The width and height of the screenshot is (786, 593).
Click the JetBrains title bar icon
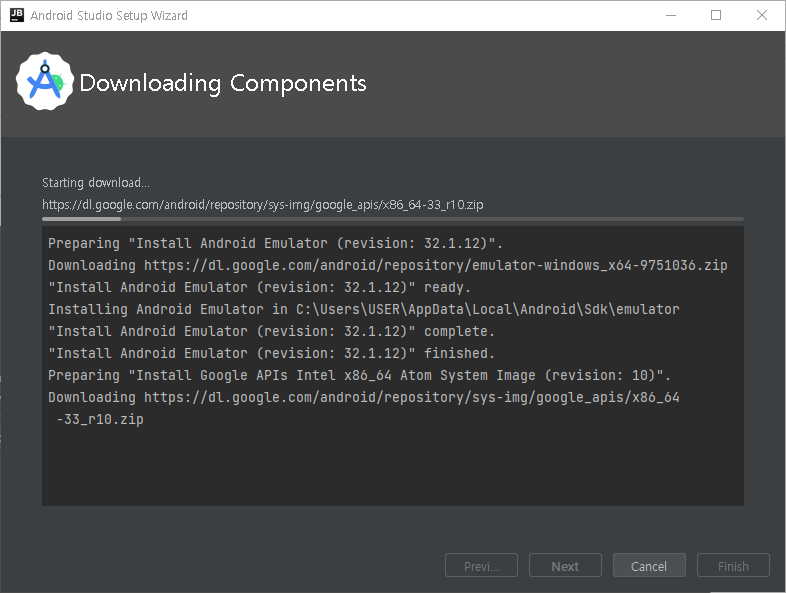pos(17,15)
